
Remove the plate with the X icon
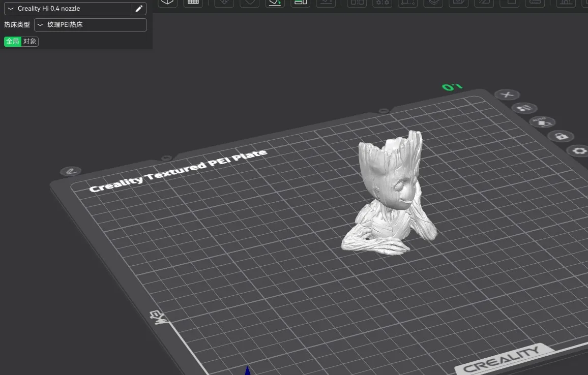pyautogui.click(x=507, y=95)
